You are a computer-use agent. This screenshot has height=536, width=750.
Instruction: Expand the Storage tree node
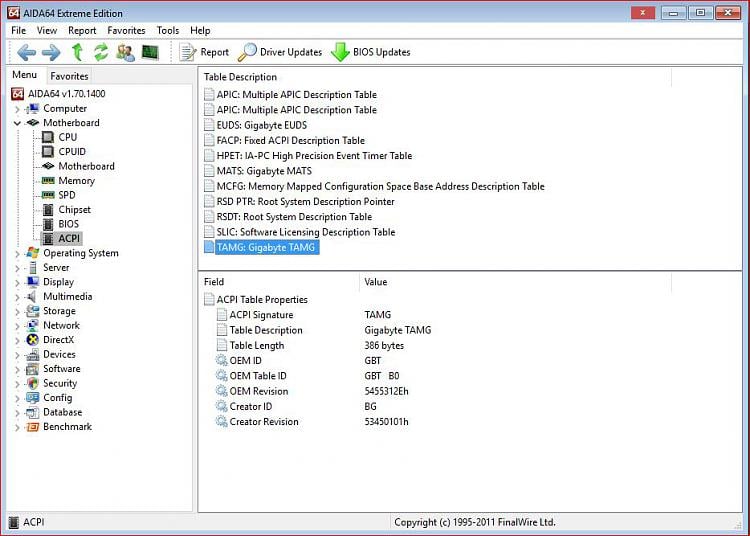click(x=17, y=312)
